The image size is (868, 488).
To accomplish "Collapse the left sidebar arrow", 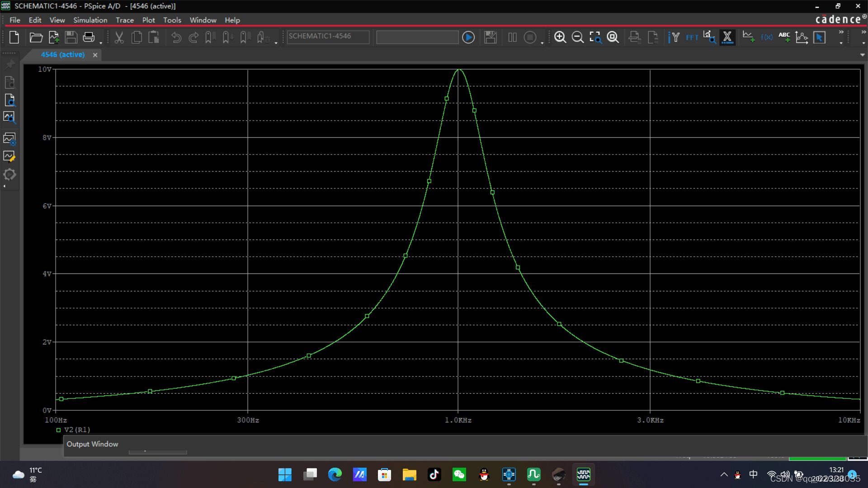I will pos(5,186).
